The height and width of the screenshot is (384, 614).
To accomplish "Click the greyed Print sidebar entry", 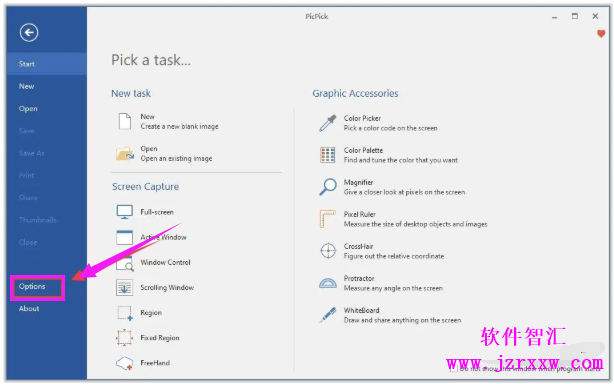I will (26, 175).
